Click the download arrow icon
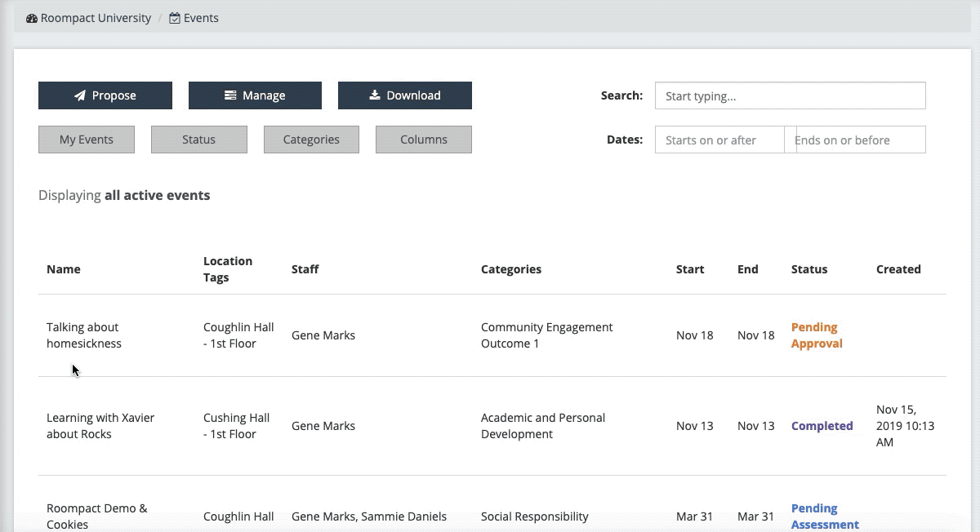This screenshot has height=532, width=980. coord(375,95)
